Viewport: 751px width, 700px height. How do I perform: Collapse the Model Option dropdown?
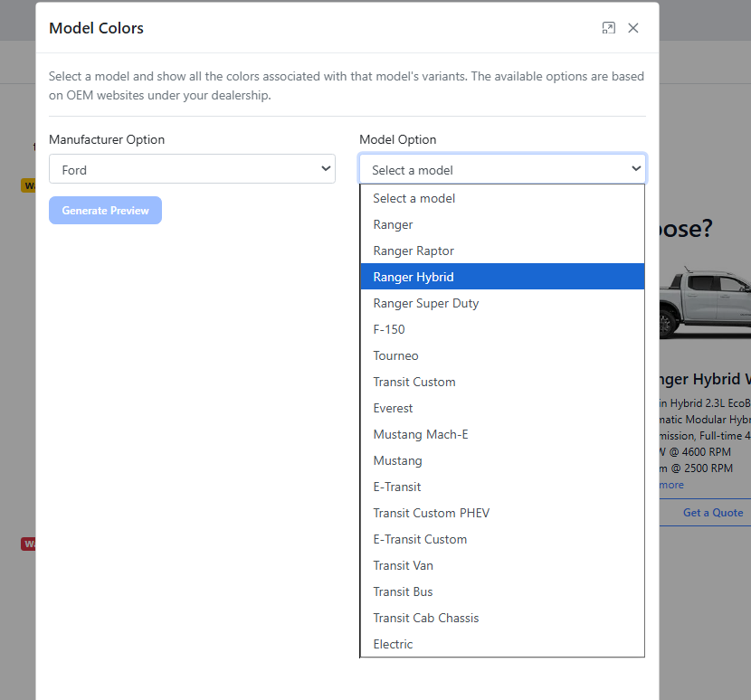[502, 169]
